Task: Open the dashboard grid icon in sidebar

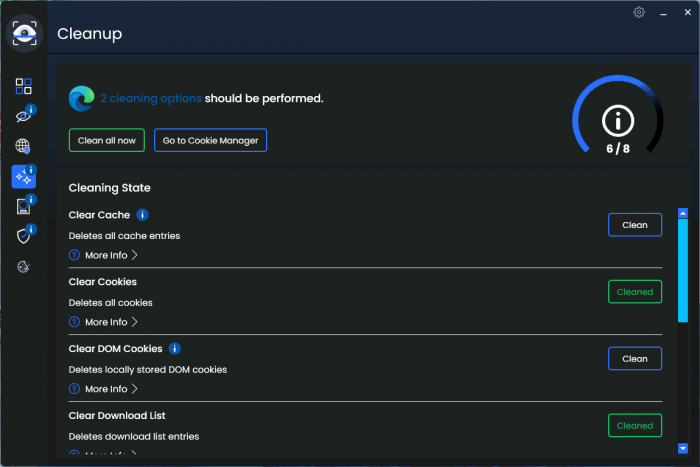Action: [23, 86]
